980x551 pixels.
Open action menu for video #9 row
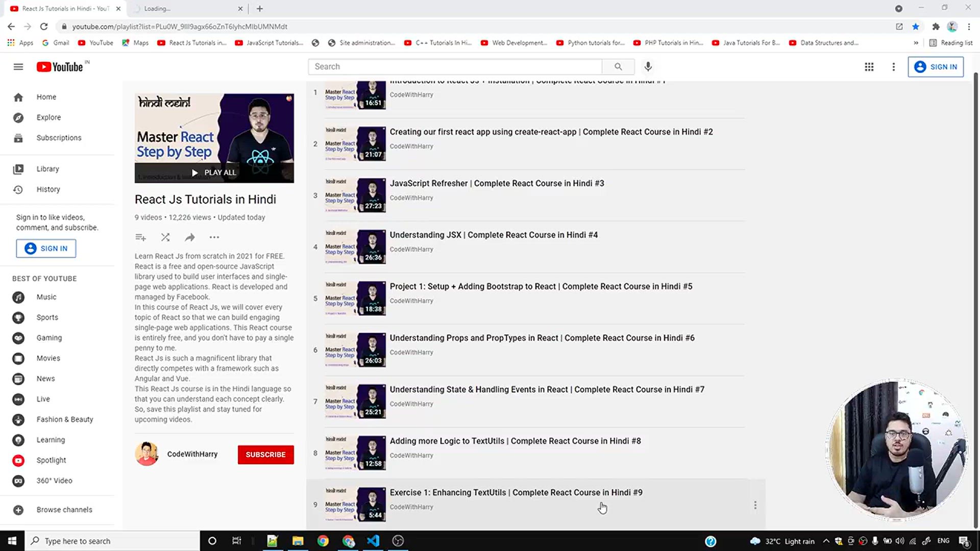[x=755, y=505]
